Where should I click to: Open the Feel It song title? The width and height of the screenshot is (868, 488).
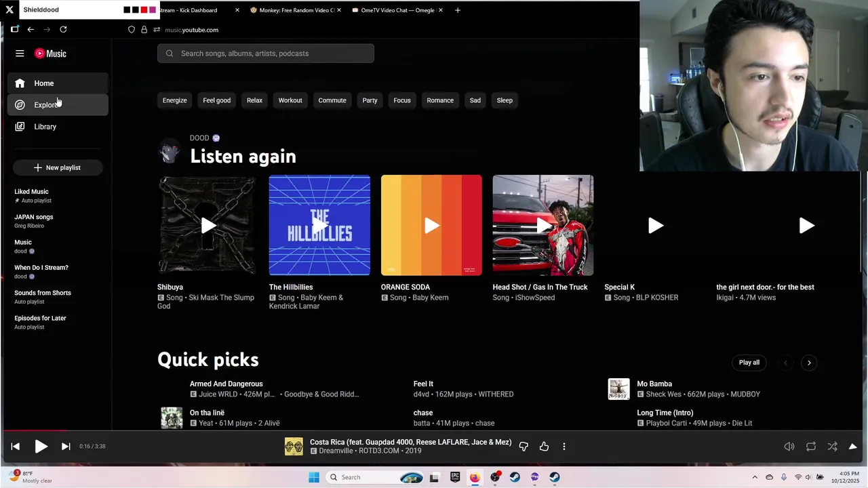click(423, 384)
